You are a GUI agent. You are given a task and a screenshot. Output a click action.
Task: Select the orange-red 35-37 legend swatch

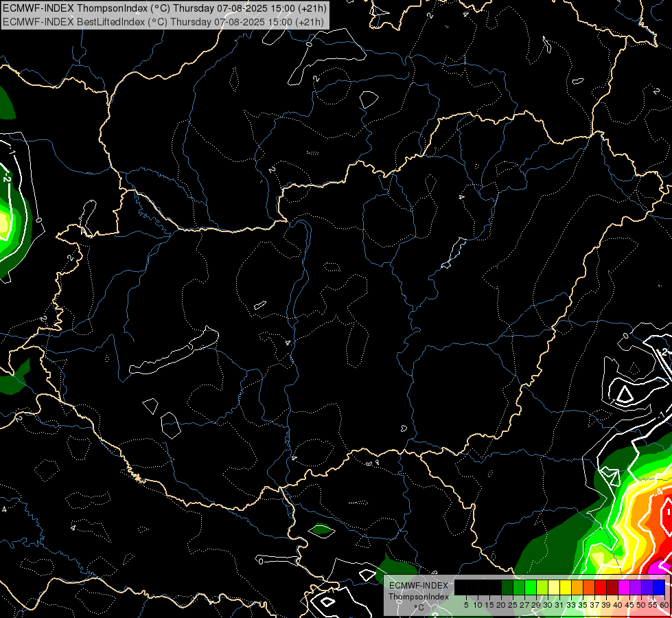coord(589,587)
